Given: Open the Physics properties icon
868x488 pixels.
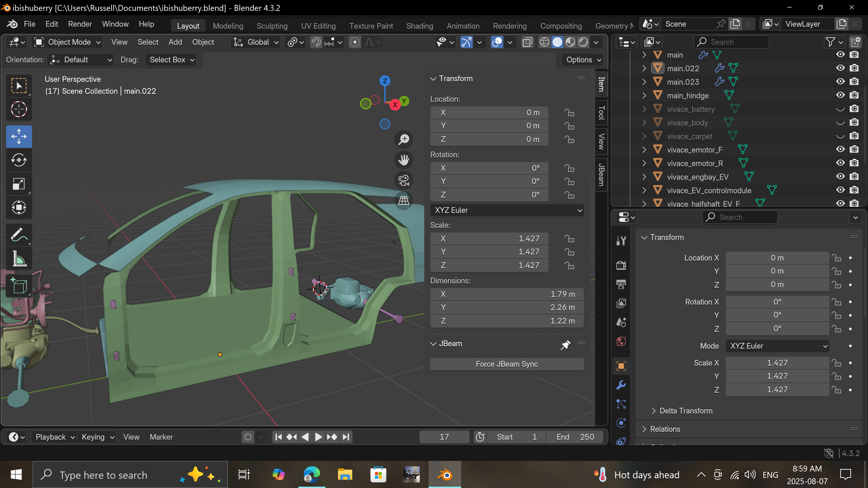Looking at the screenshot, I should [621, 423].
